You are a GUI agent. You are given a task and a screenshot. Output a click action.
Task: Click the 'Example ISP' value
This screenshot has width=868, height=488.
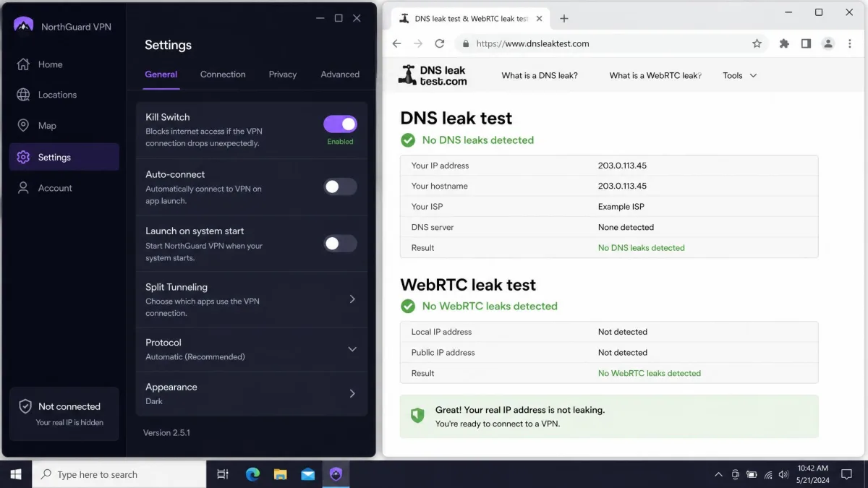(x=621, y=207)
